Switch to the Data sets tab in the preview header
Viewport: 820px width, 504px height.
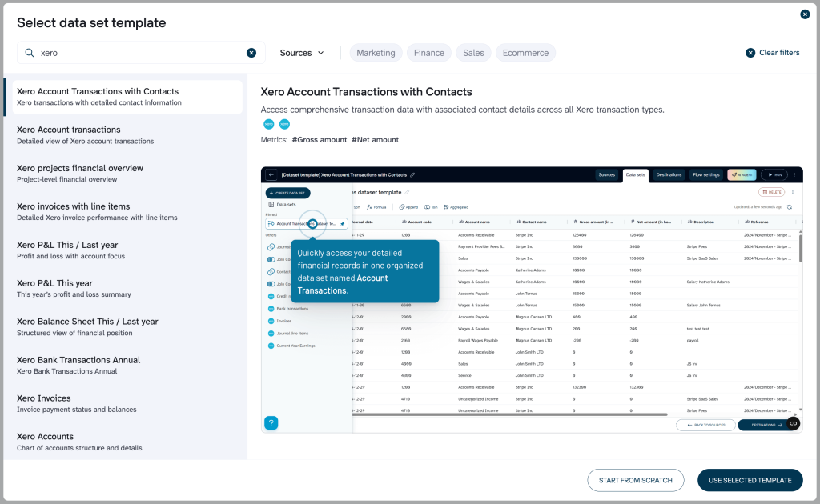635,174
